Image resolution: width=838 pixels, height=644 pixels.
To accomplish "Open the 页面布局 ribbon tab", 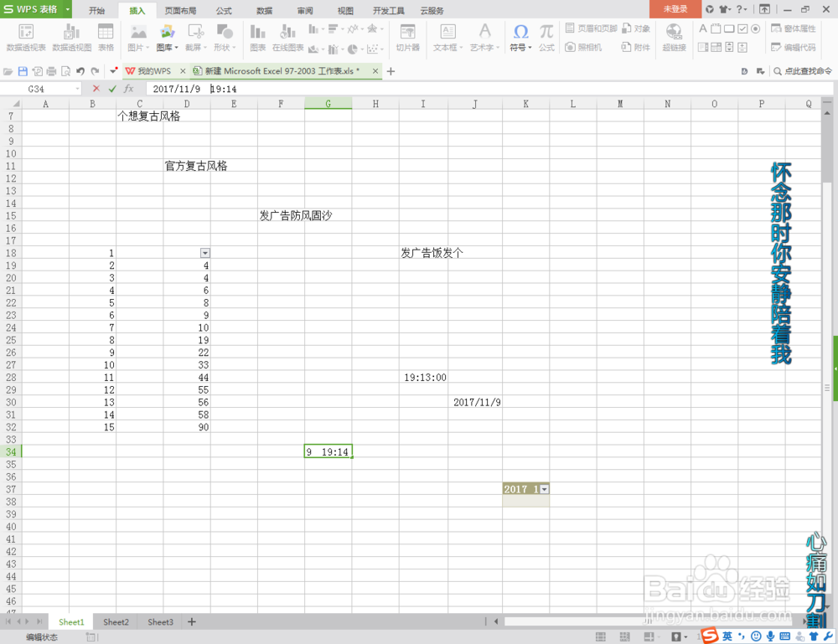I will (180, 11).
